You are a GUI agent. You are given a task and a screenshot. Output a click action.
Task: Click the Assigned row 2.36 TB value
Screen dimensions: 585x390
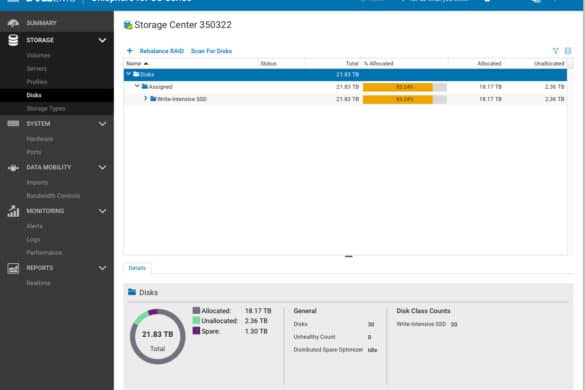(x=554, y=87)
